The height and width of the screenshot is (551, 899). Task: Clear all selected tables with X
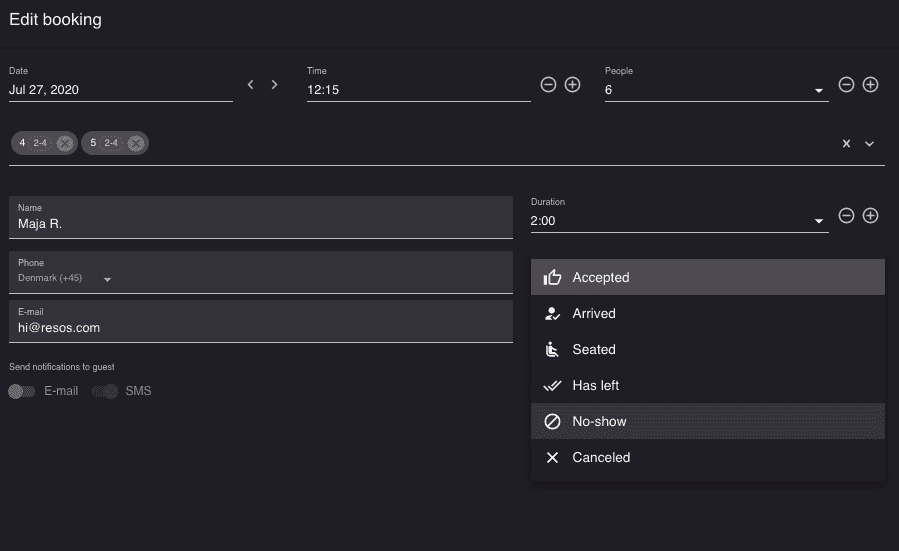click(846, 144)
